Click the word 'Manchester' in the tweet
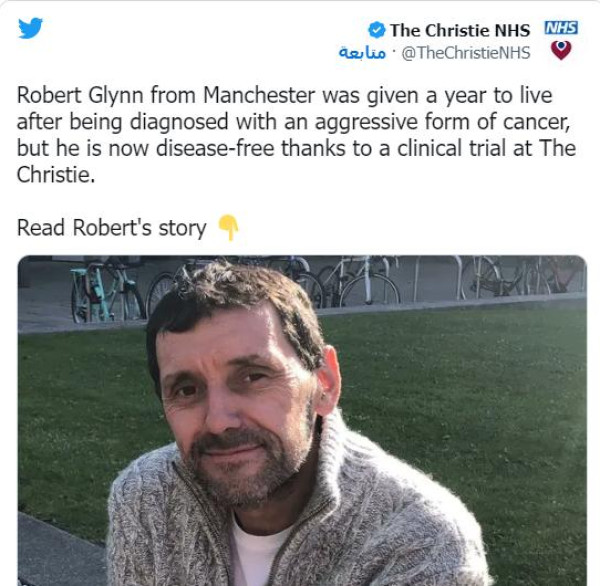This screenshot has height=586, width=600. 259,96
